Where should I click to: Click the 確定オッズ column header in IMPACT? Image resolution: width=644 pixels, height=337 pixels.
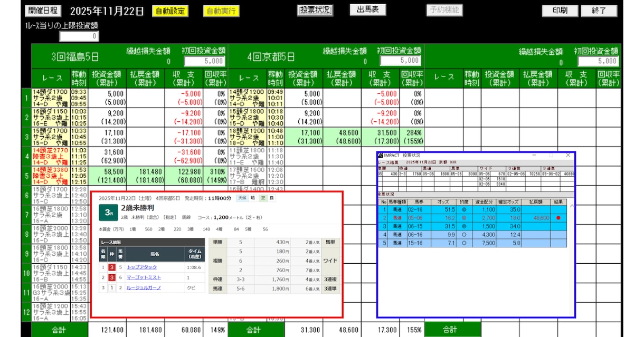pyautogui.click(x=509, y=201)
